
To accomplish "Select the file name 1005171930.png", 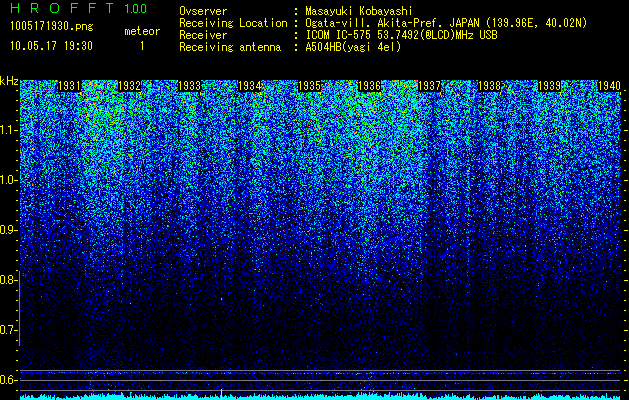I will pyautogui.click(x=52, y=26).
